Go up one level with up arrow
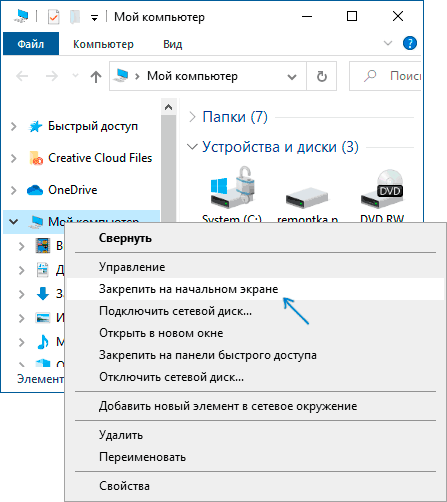Image resolution: width=447 pixels, height=502 pixels. [x=96, y=77]
